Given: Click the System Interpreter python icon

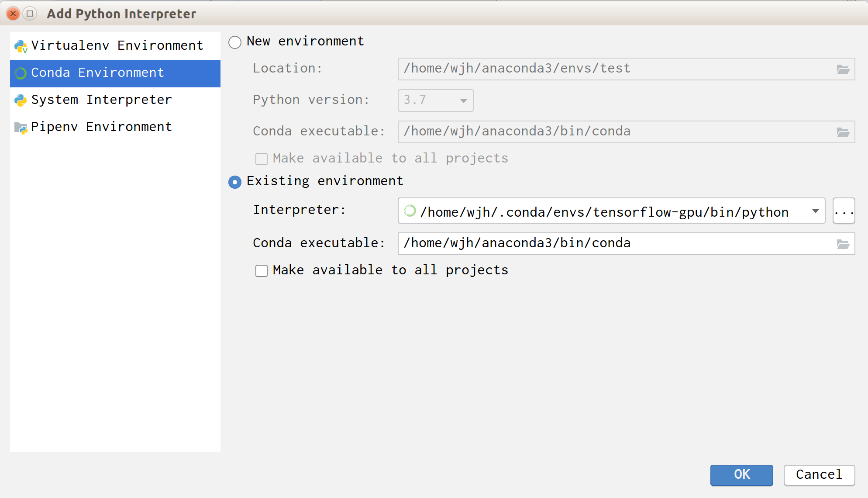Looking at the screenshot, I should click(21, 100).
